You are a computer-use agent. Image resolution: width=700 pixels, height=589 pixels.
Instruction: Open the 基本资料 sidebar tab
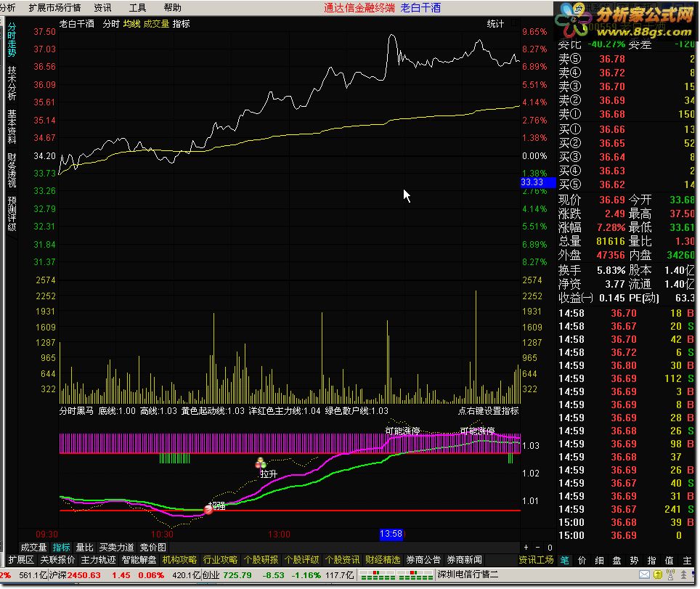point(12,127)
